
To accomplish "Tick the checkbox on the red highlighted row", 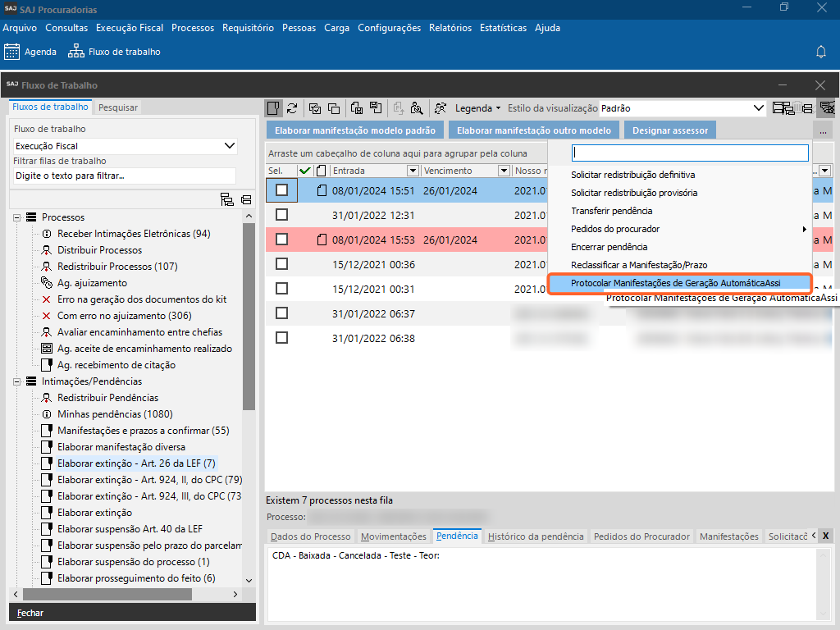I will click(x=281, y=240).
